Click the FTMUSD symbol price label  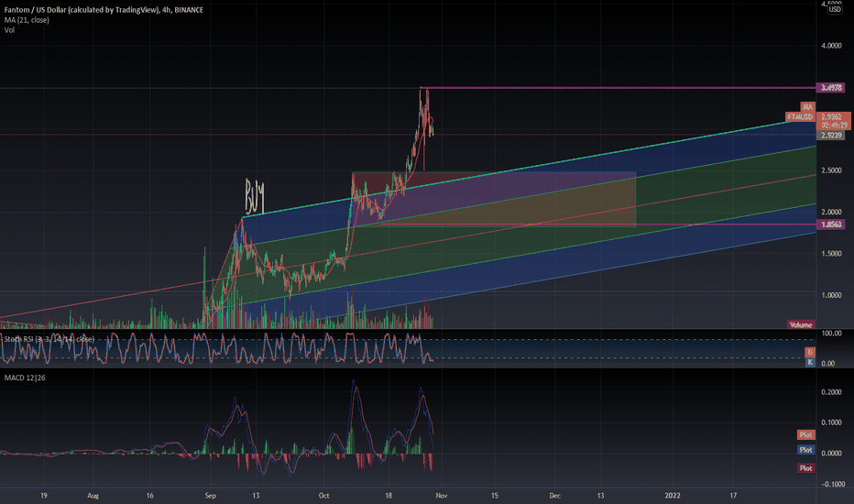pos(800,116)
